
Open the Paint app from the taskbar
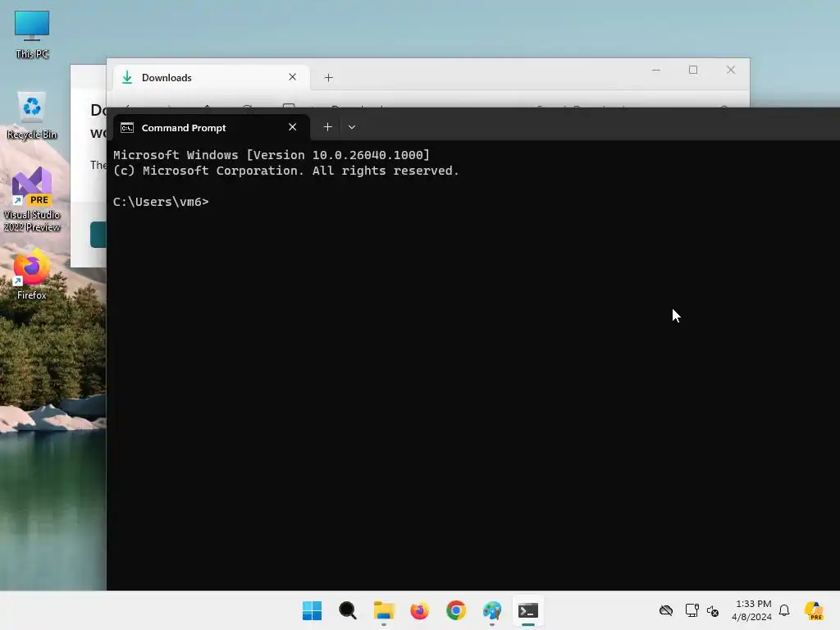point(492,610)
